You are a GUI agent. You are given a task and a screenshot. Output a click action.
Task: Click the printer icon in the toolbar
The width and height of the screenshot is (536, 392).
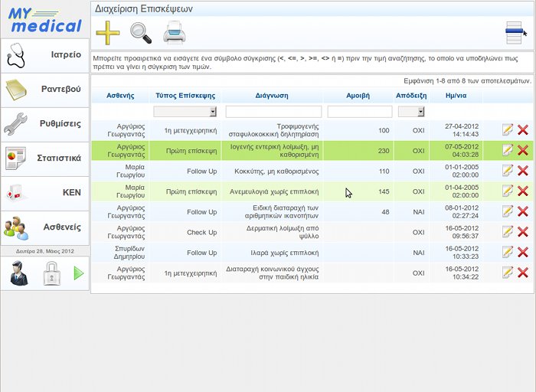175,33
